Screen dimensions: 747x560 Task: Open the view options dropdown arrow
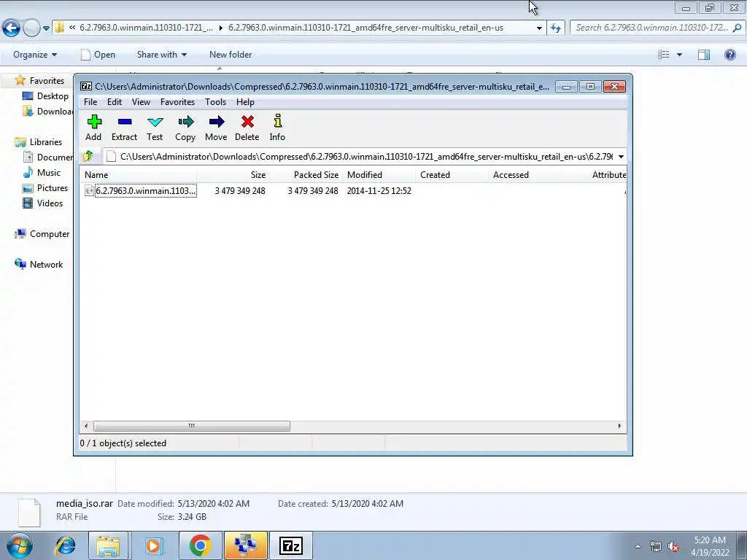tap(679, 55)
